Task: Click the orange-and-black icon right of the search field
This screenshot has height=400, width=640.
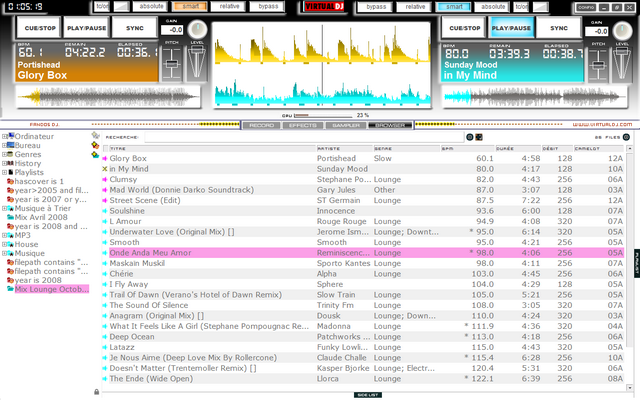Action: pyautogui.click(x=479, y=137)
